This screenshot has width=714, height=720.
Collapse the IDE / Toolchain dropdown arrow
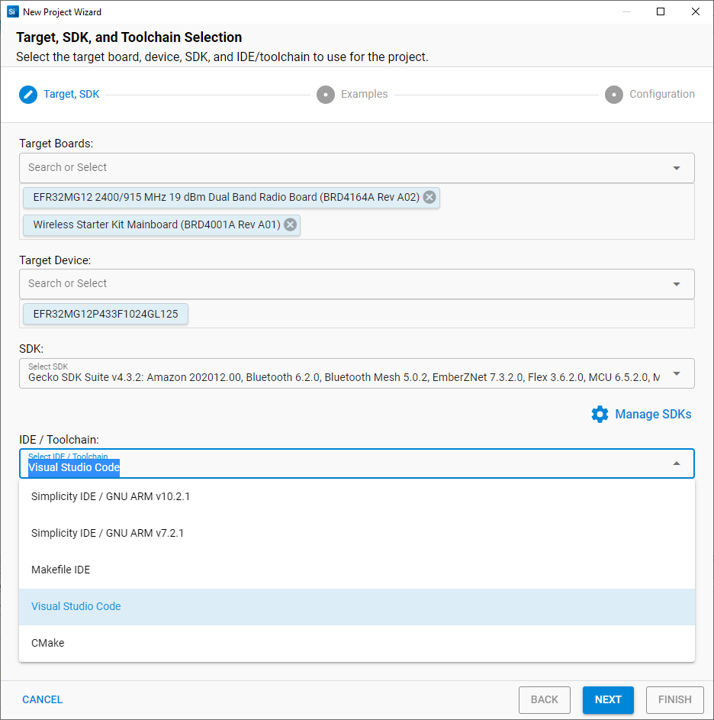click(x=676, y=463)
